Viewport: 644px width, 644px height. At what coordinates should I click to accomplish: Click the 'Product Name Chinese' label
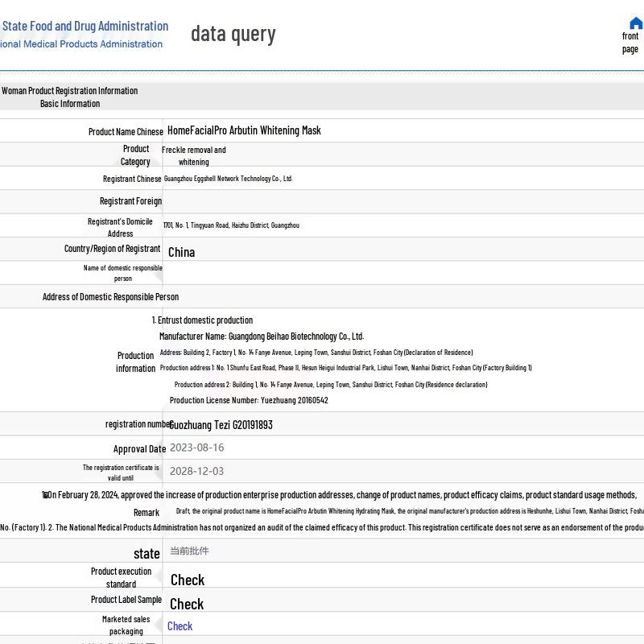pyautogui.click(x=126, y=132)
